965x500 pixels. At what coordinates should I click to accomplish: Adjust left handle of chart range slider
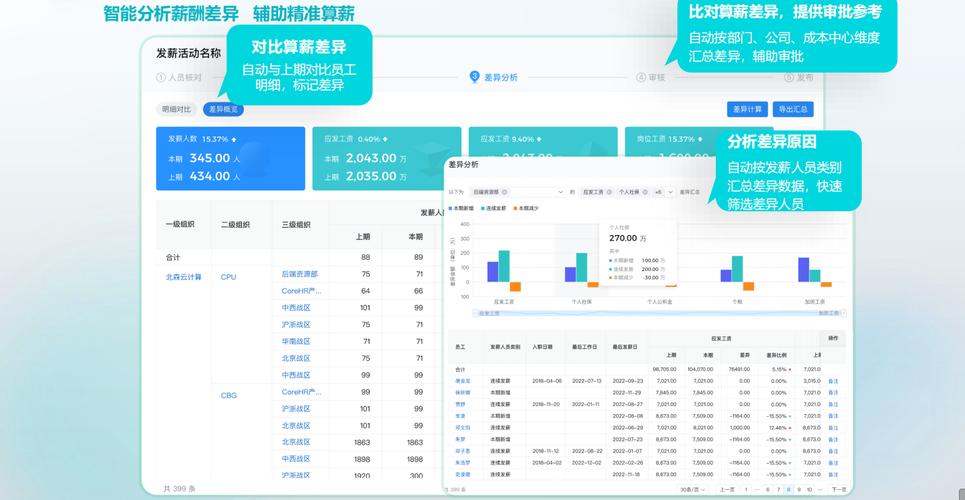click(x=474, y=313)
